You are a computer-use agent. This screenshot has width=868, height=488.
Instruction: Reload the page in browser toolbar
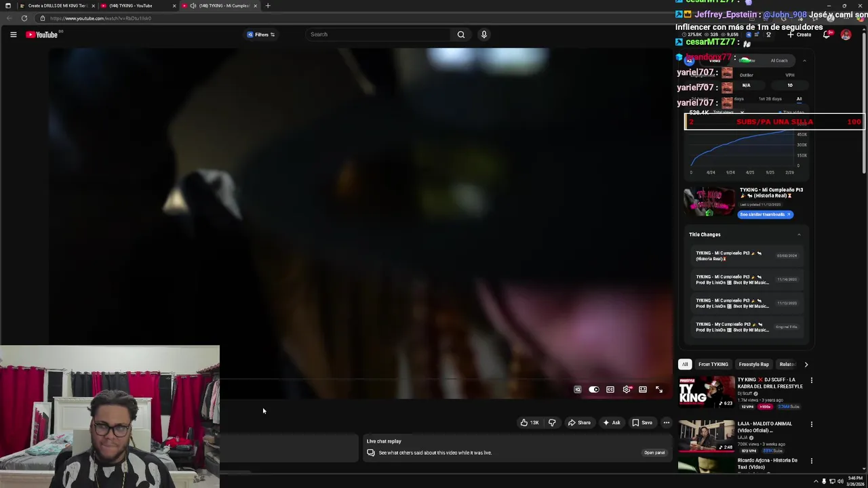click(24, 18)
